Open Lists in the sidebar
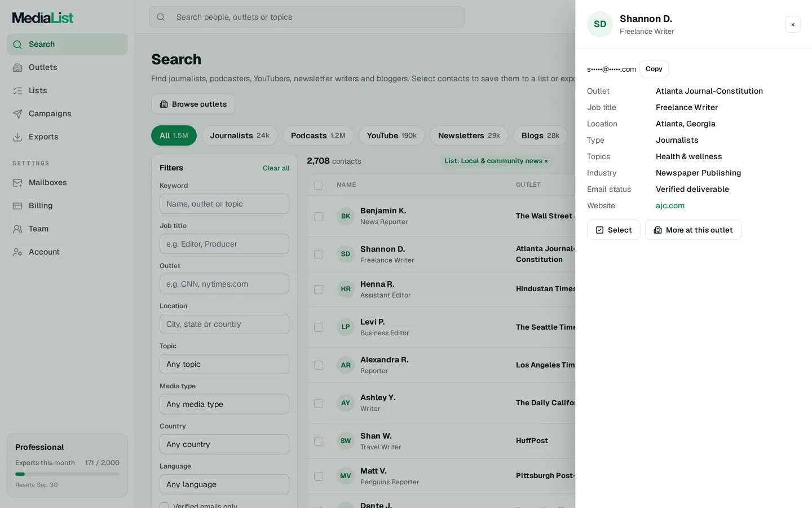This screenshot has width=812, height=508. [67, 90]
